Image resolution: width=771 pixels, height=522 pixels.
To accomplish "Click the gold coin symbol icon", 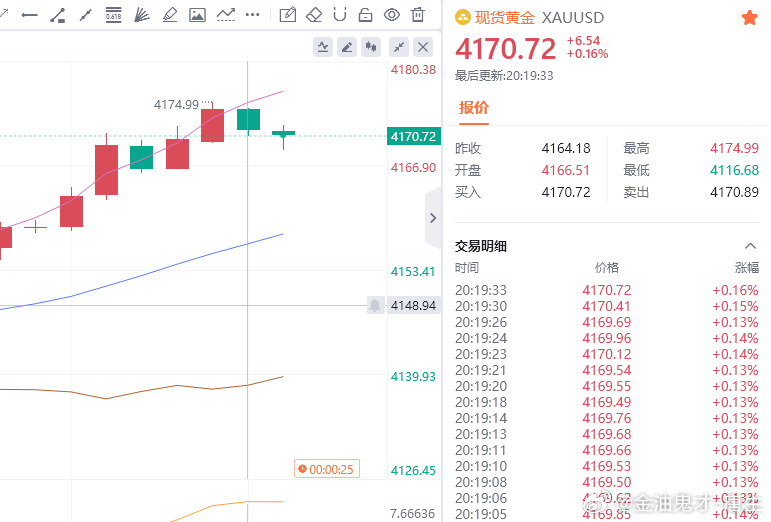I will coord(463,18).
